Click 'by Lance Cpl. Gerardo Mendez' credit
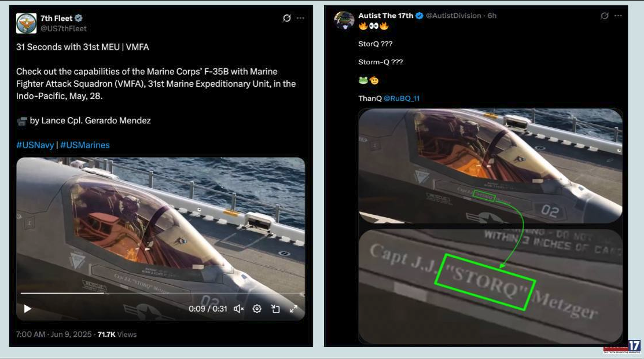Viewport: 644px width, 359px height. point(90,120)
